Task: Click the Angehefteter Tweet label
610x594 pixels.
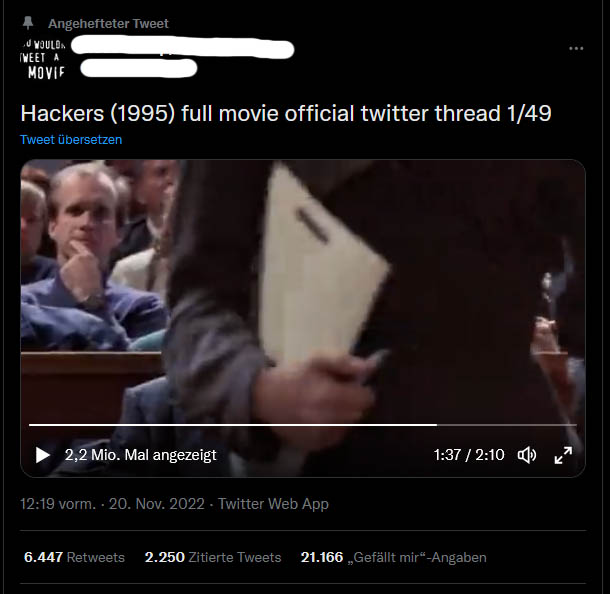Action: click(108, 23)
